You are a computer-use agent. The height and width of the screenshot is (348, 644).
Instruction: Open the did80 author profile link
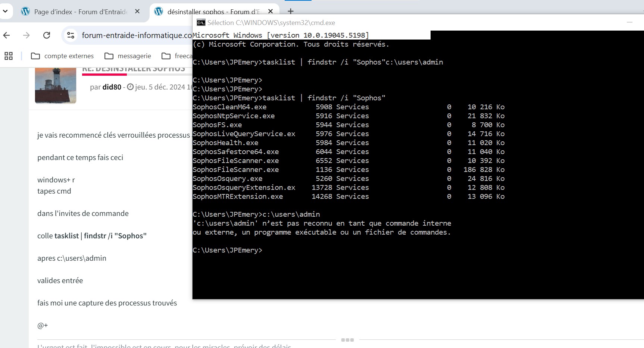coord(112,87)
